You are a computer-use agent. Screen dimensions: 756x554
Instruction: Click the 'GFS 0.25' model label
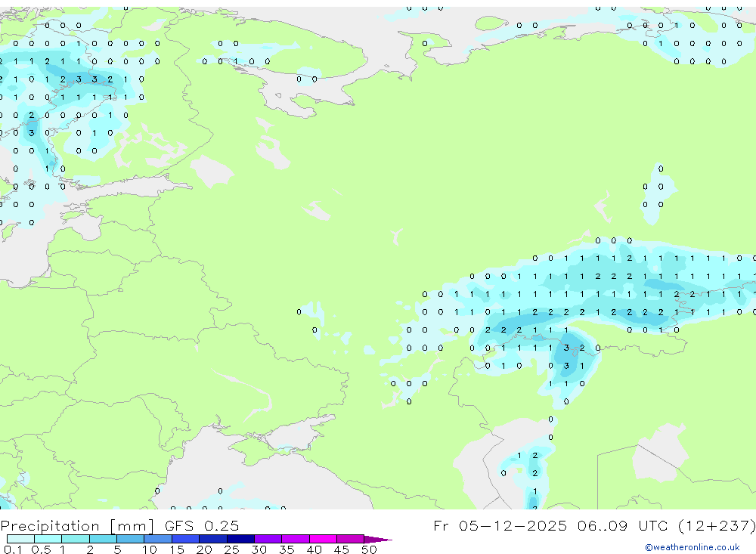point(202,525)
